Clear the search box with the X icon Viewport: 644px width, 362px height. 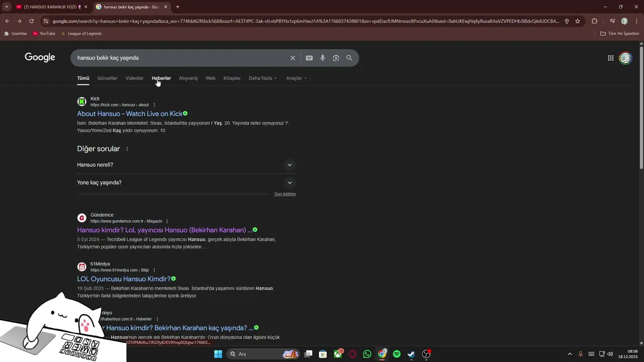tap(293, 58)
